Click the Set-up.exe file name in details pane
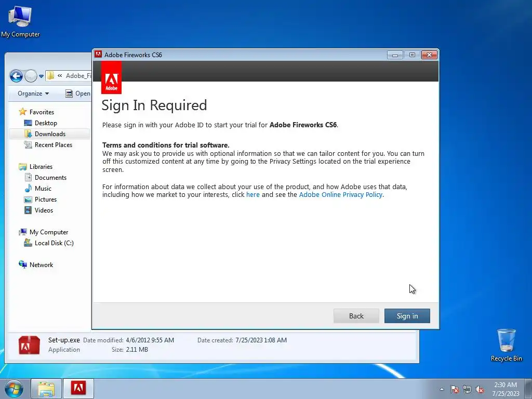532x399 pixels. (64, 340)
